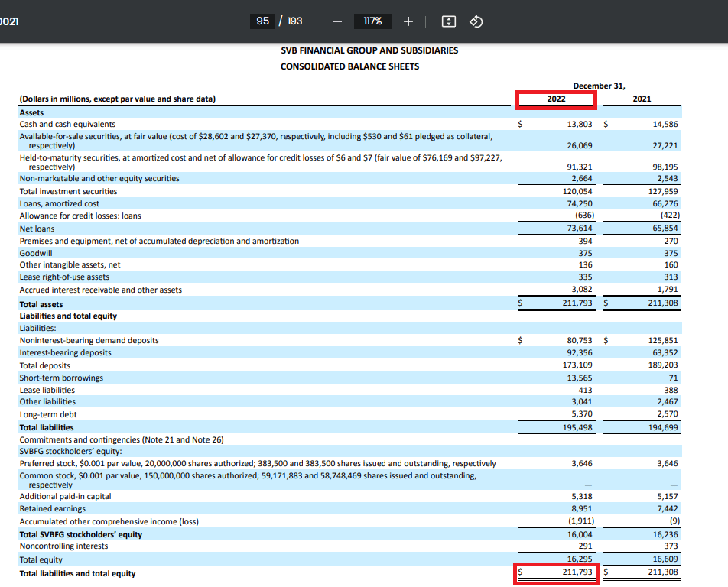This screenshot has width=728, height=587.
Task: Click the fit to page icon
Action: pyautogui.click(x=449, y=21)
